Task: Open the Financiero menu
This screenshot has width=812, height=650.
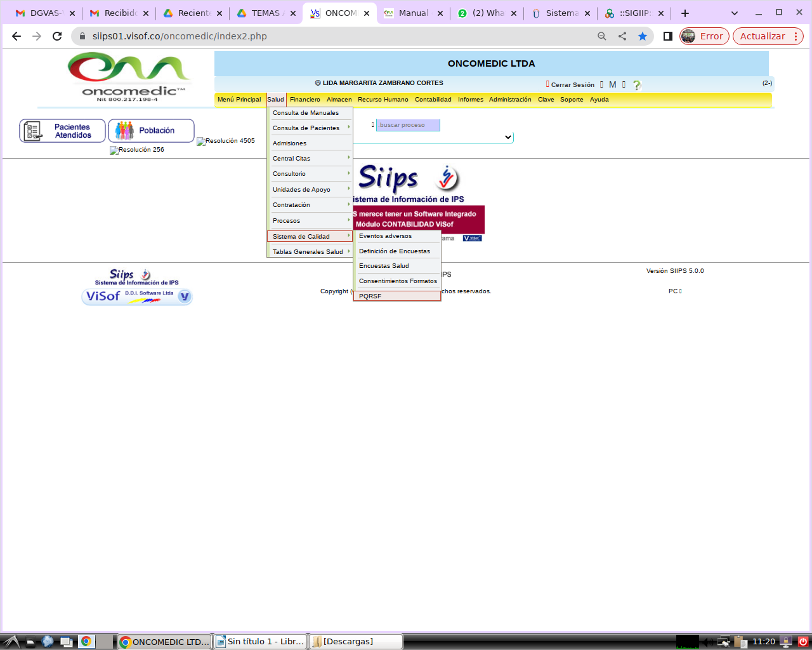Action: click(x=304, y=100)
